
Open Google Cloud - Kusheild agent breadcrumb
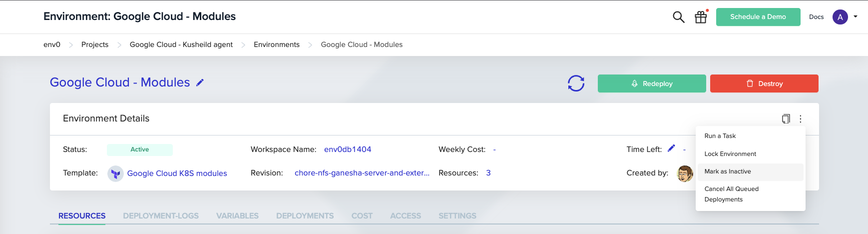(x=181, y=44)
